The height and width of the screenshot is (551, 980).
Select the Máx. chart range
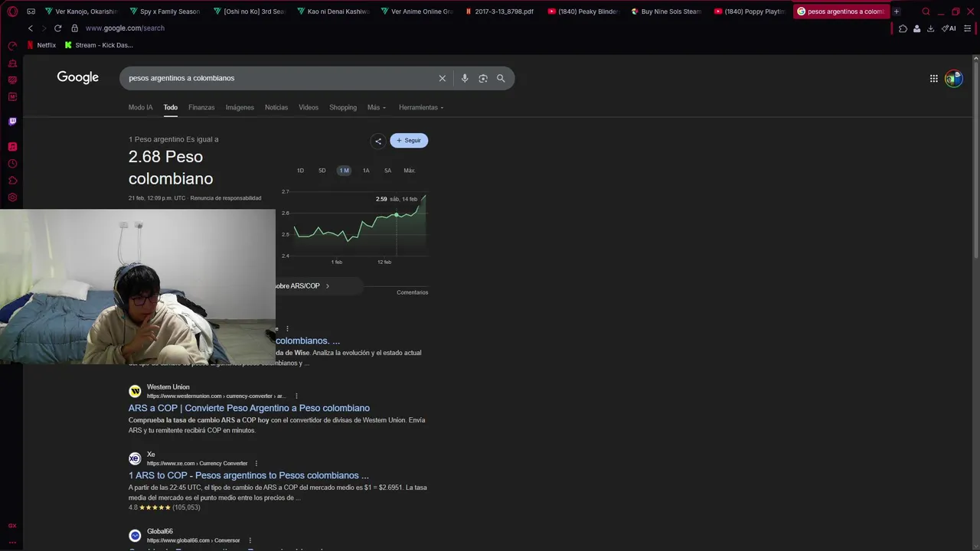click(x=410, y=171)
